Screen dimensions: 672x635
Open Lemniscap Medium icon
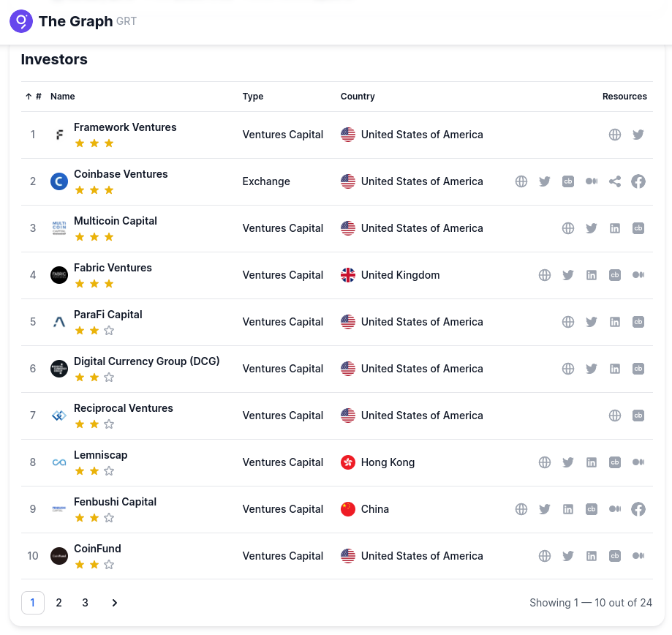[x=638, y=462]
